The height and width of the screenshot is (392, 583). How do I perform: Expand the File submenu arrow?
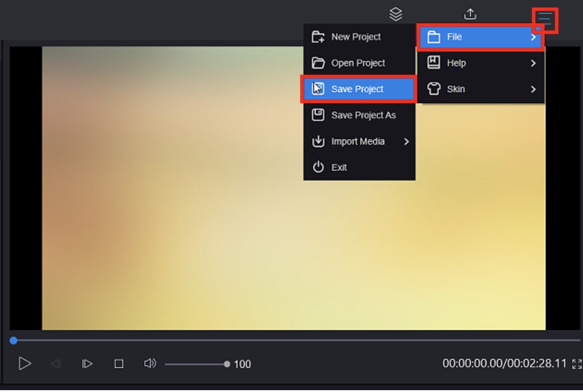pos(533,37)
